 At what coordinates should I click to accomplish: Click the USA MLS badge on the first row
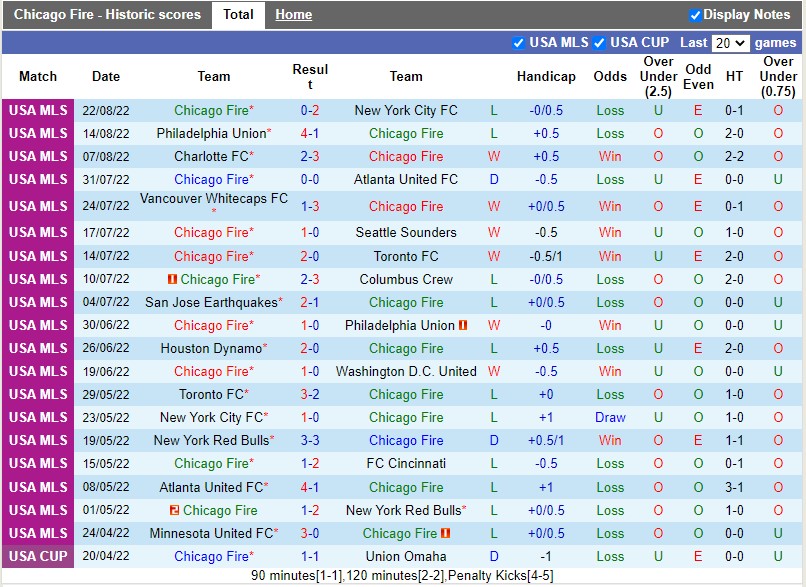38,110
